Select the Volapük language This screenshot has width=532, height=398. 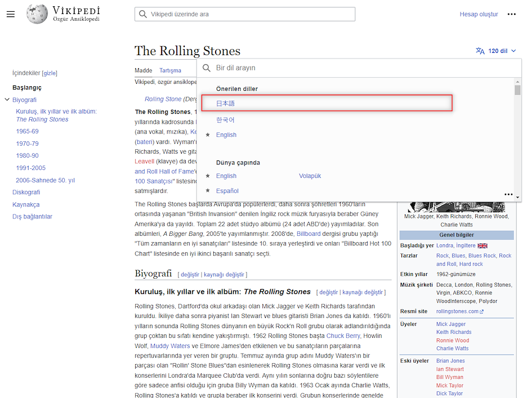click(x=310, y=176)
